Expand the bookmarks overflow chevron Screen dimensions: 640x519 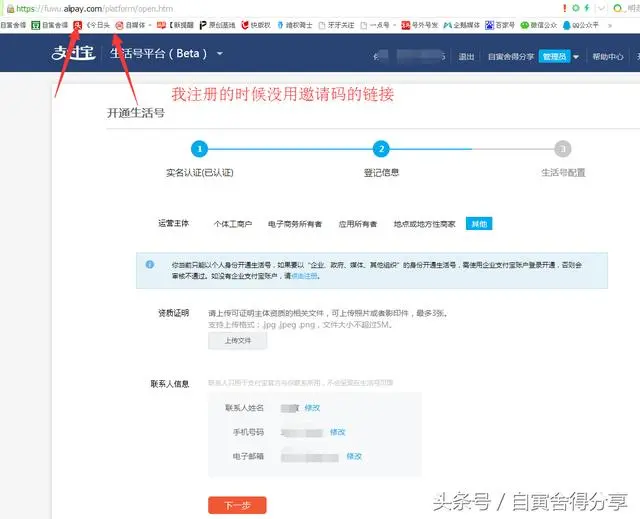pyautogui.click(x=610, y=26)
